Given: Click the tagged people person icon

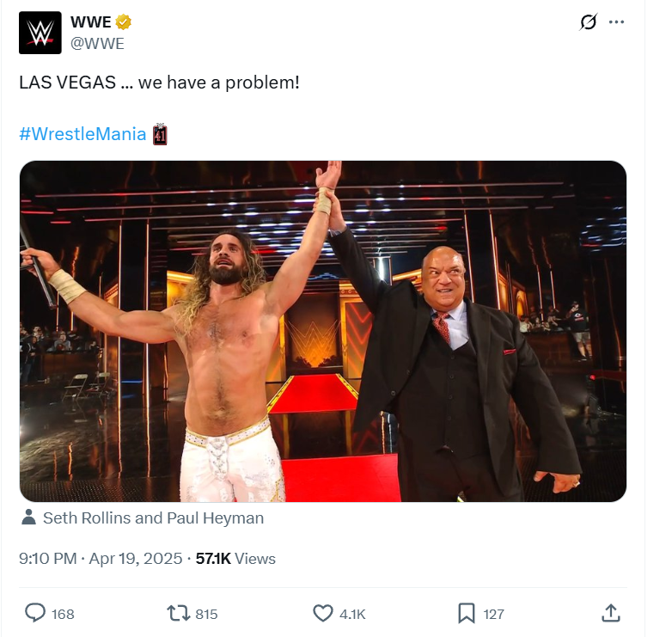Looking at the screenshot, I should click(28, 518).
